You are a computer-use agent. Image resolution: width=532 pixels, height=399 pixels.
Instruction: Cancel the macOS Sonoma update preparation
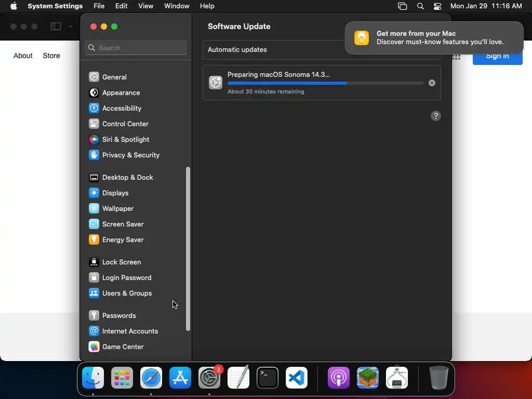click(x=432, y=83)
